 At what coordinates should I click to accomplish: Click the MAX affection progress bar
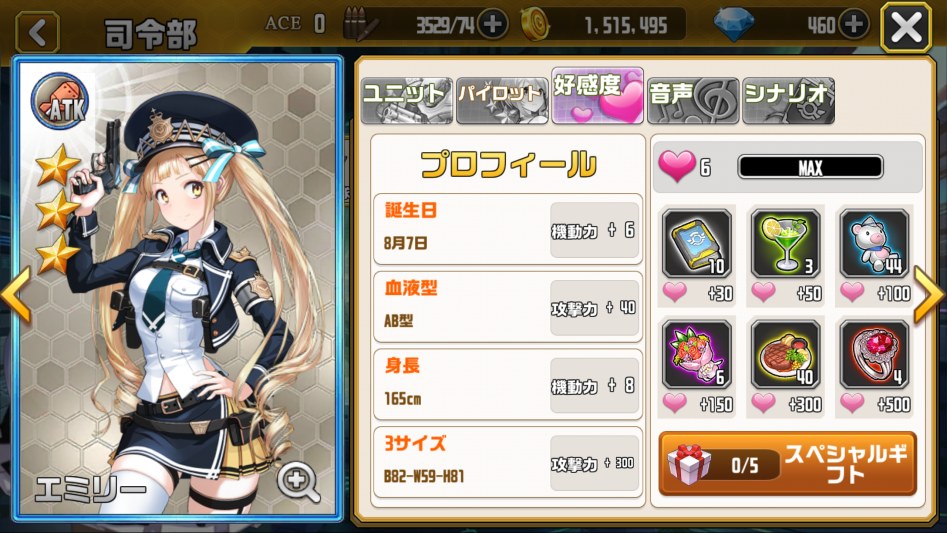pos(810,167)
